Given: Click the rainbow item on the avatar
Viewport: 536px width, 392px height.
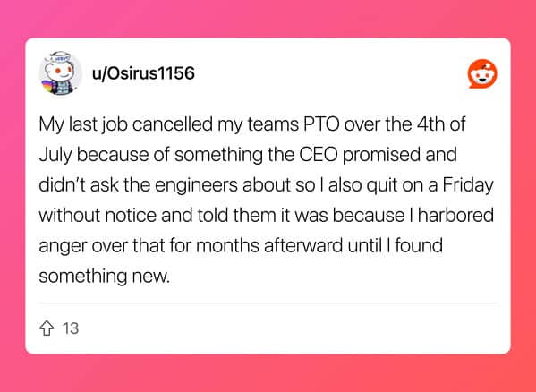Looking at the screenshot, I should tap(48, 87).
